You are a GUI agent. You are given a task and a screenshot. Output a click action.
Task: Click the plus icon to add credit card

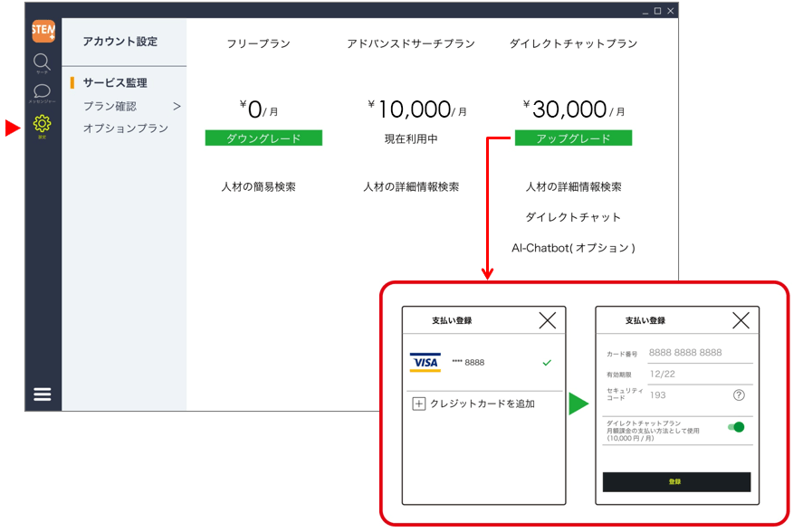click(x=418, y=404)
